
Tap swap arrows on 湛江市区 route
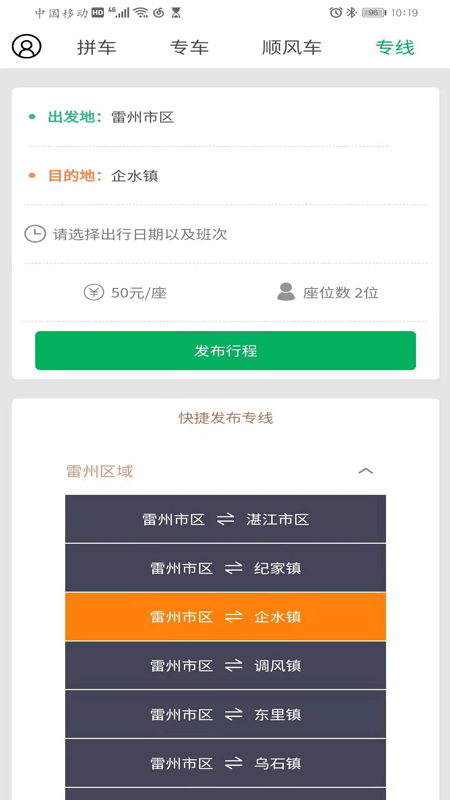[x=226, y=519]
